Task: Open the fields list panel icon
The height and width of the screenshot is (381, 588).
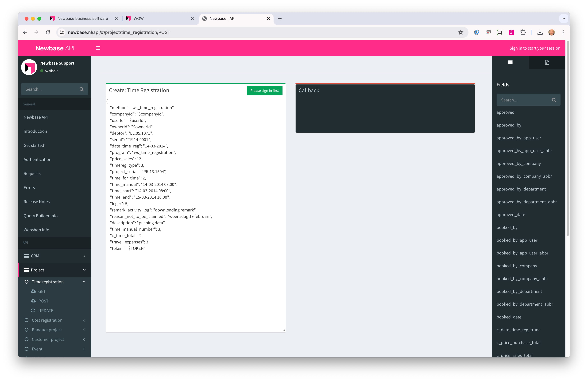Action: point(510,62)
